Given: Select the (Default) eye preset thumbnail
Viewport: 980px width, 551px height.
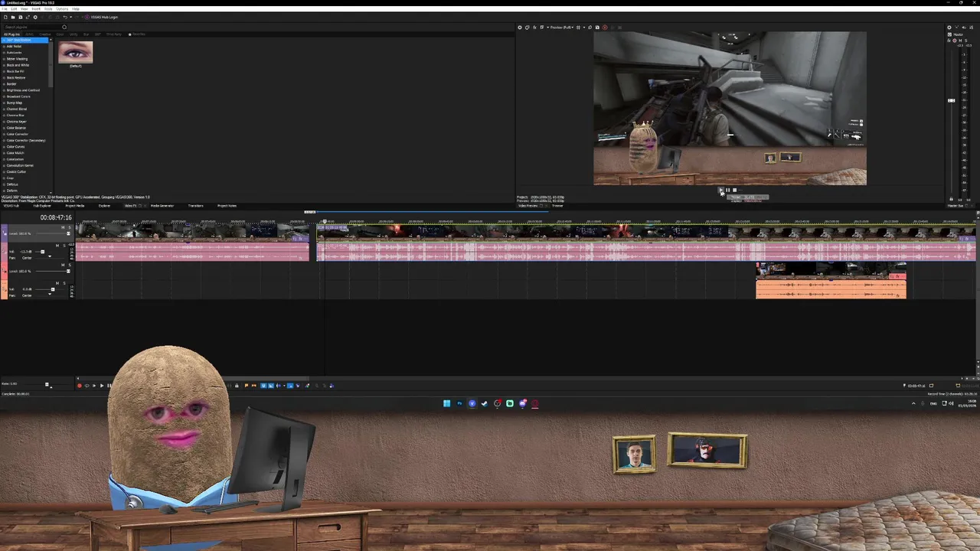Looking at the screenshot, I should tap(75, 54).
